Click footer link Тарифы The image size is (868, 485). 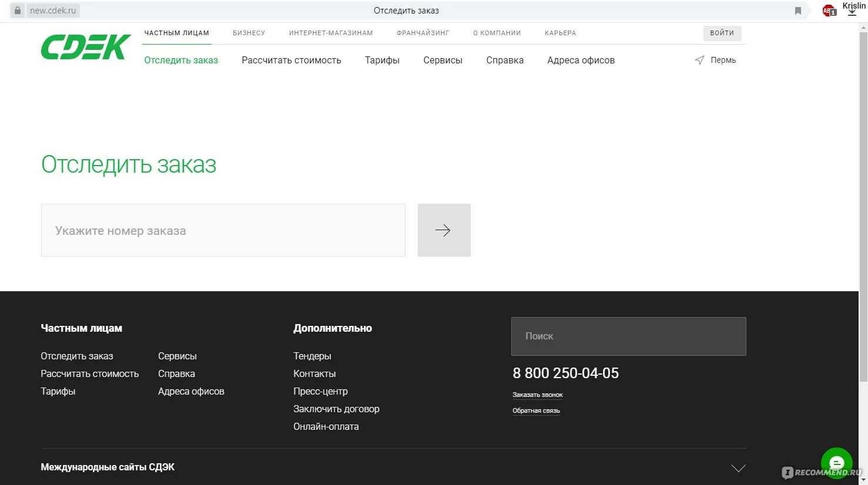point(58,391)
